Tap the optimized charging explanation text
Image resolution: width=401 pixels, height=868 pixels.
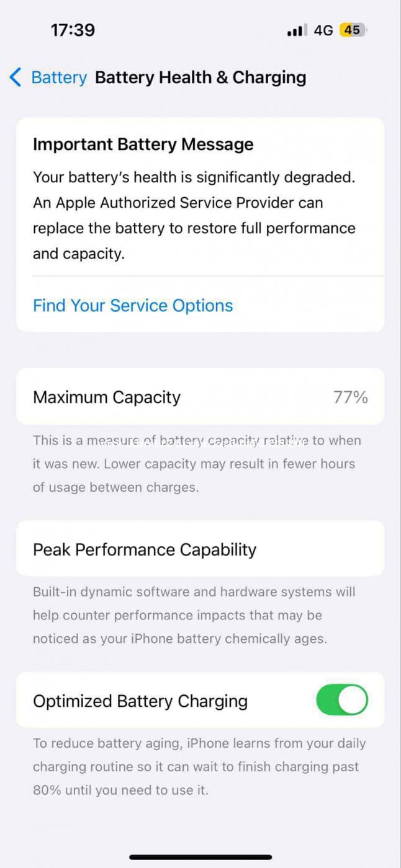[199, 766]
